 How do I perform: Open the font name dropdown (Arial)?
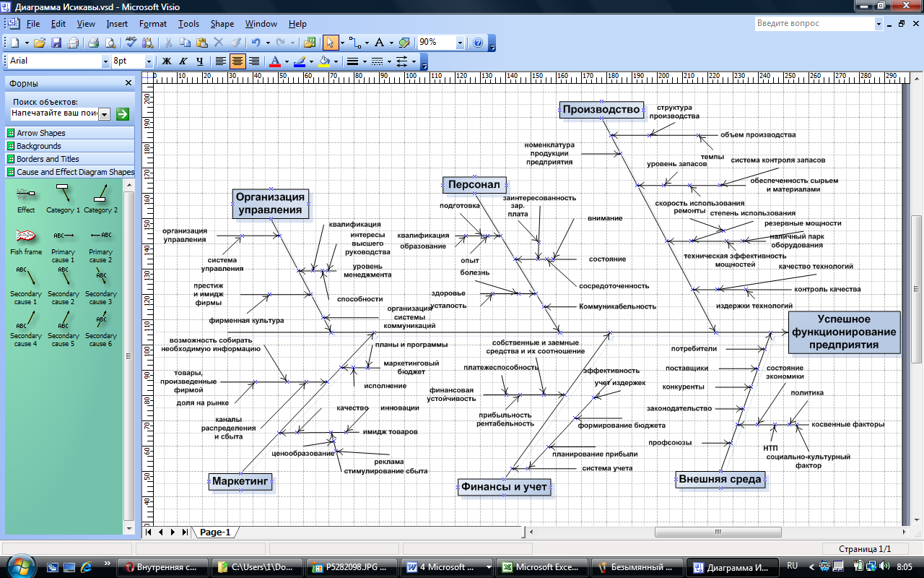(x=105, y=61)
